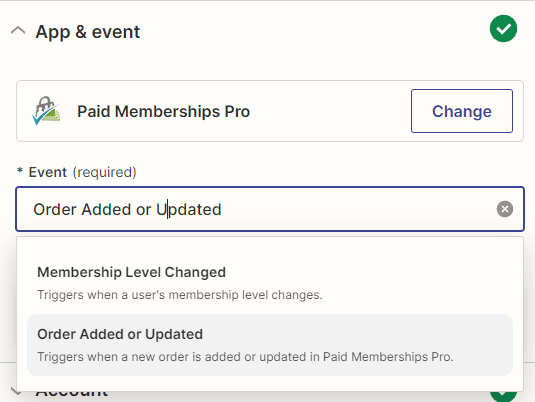535x402 pixels.
Task: Click the App & event heading text
Action: coord(88,32)
